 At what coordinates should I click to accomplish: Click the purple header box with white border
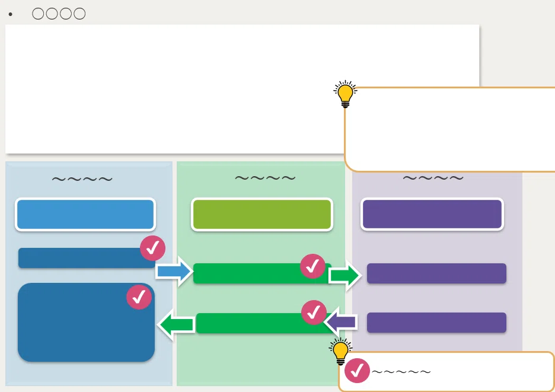pyautogui.click(x=432, y=214)
